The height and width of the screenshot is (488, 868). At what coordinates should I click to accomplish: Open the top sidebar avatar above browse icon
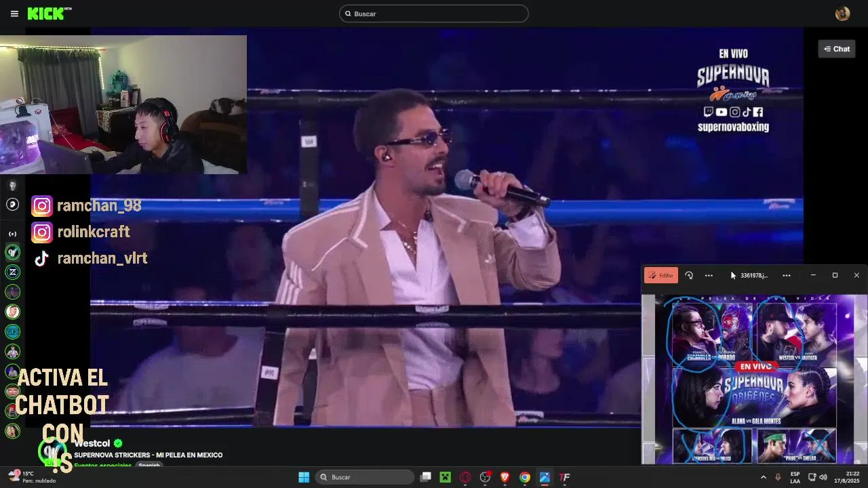pos(12,185)
